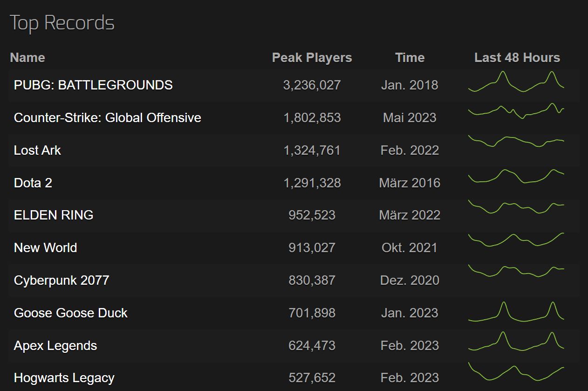This screenshot has width=588, height=391.
Task: Open Goose Goose Duck entry
Action: (x=71, y=313)
